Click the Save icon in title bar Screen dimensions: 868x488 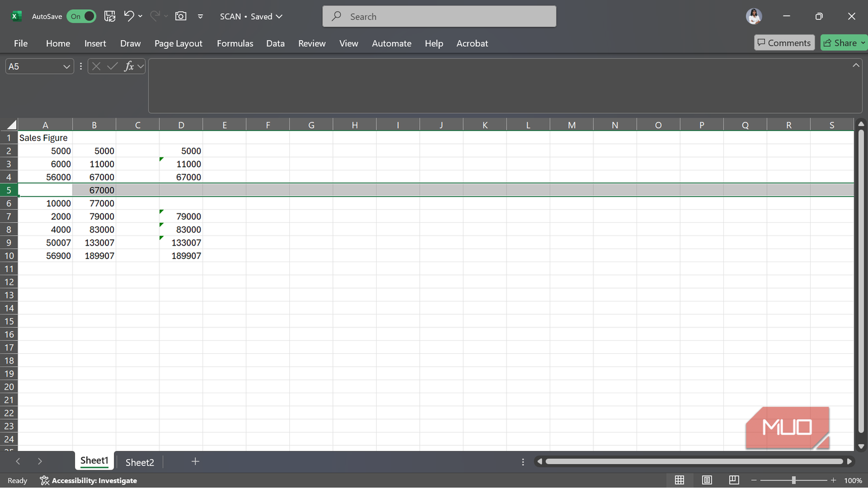coord(110,17)
